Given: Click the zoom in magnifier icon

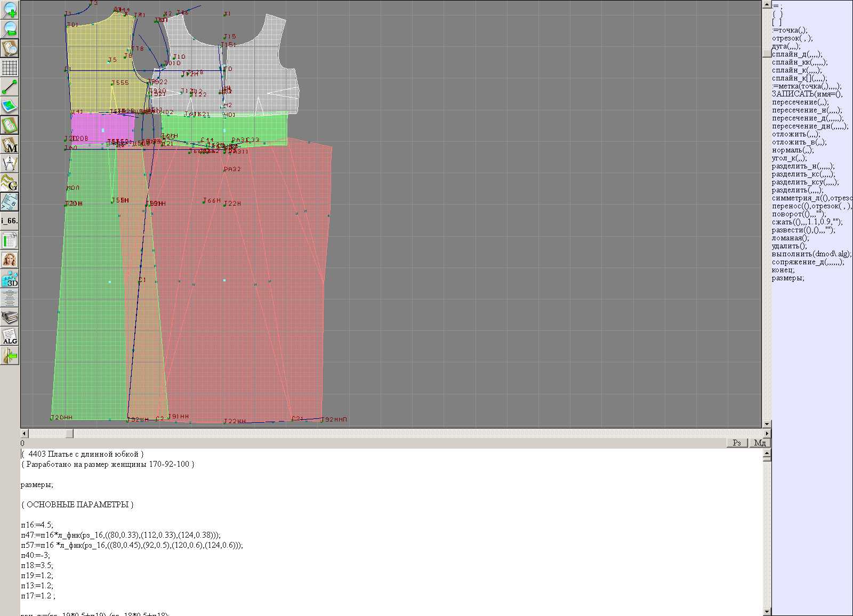Looking at the screenshot, I should tap(10, 10).
